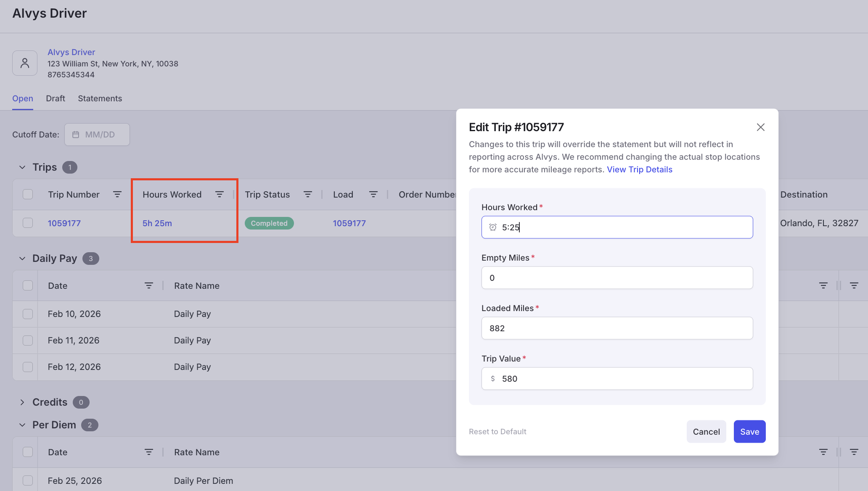Image resolution: width=868 pixels, height=491 pixels.
Task: Open filter for Per Diem Date column
Action: 149,452
